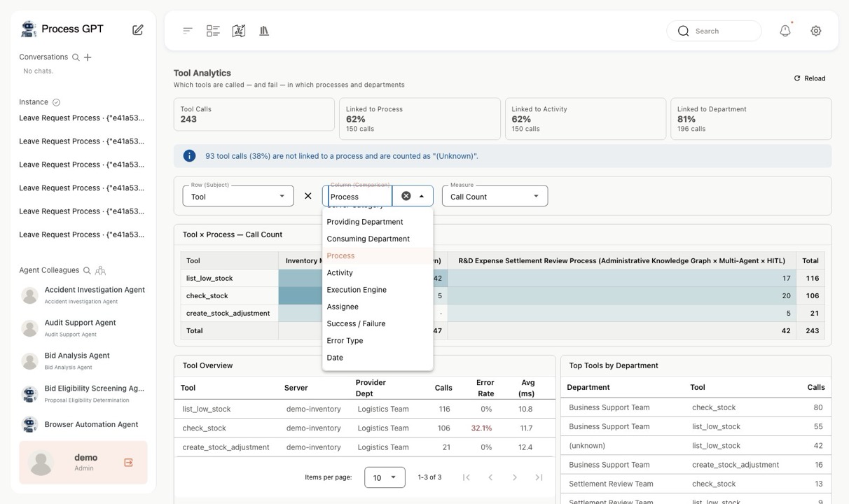Select Providing Department option
This screenshot has width=849, height=504.
pos(378,222)
